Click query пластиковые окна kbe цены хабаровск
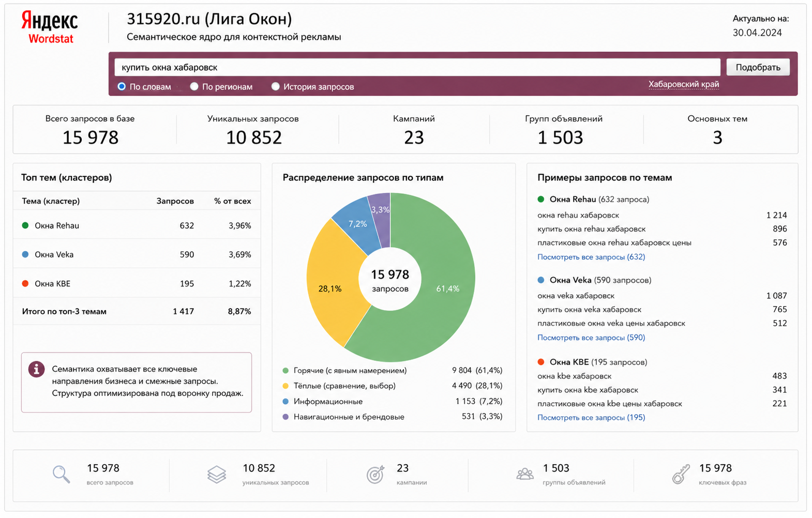This screenshot has width=812, height=518. [610, 404]
